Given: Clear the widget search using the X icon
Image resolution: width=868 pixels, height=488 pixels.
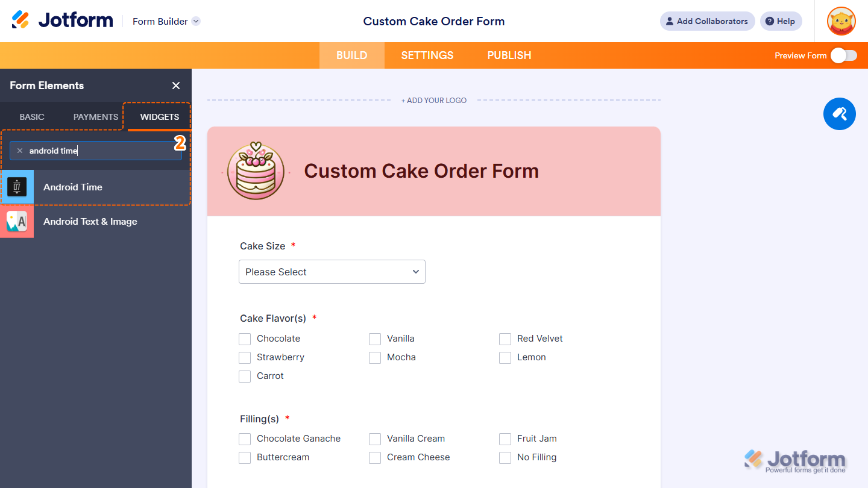Looking at the screenshot, I should click(20, 150).
